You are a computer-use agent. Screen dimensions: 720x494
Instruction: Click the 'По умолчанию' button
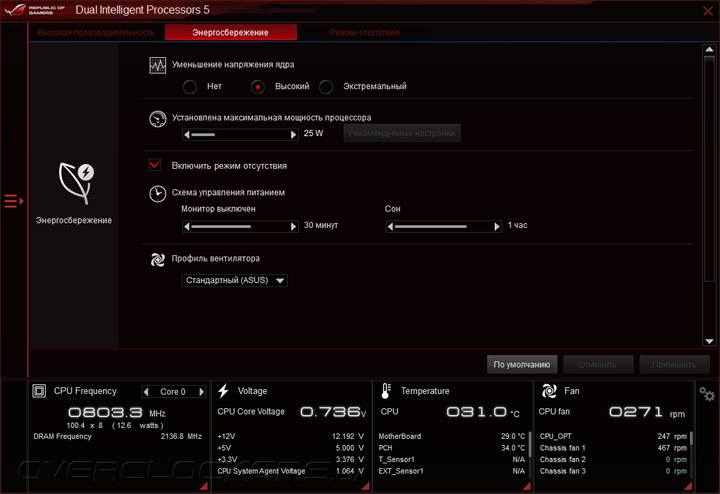522,365
